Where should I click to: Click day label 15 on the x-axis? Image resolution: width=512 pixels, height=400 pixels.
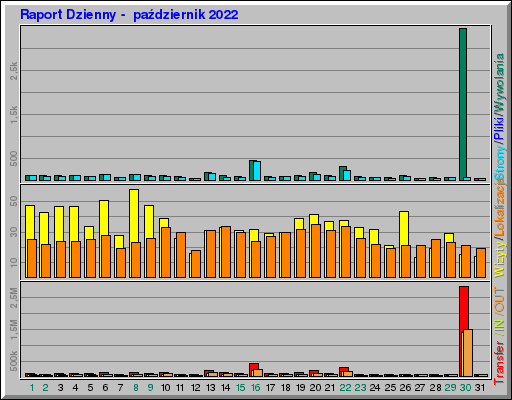click(x=240, y=388)
